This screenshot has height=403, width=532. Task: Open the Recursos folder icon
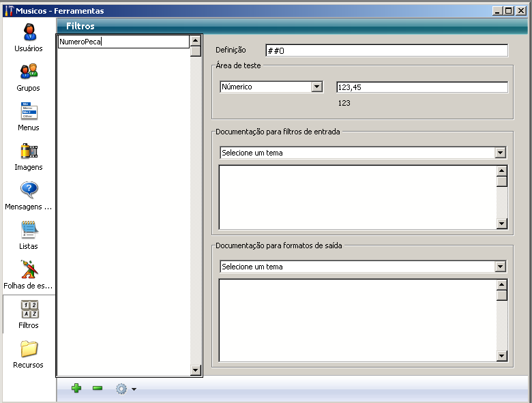point(29,349)
